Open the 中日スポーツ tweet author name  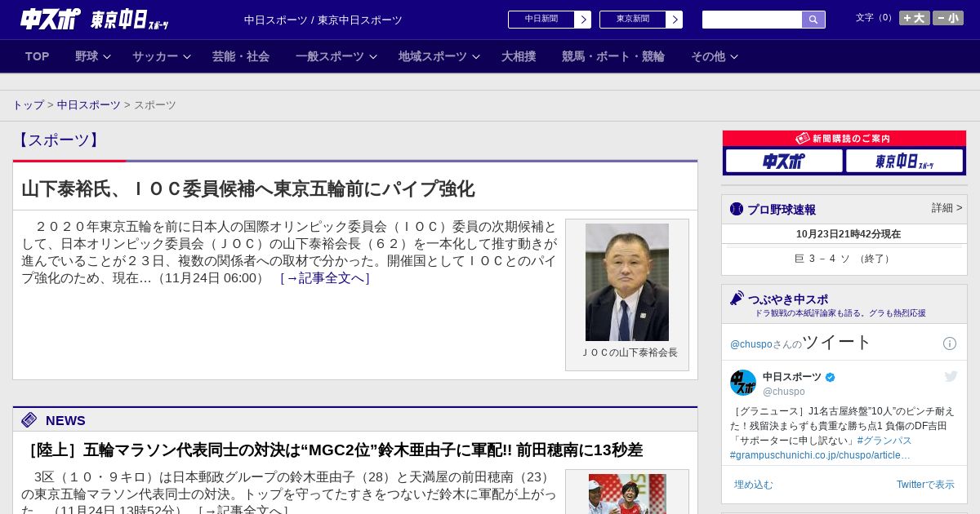792,377
